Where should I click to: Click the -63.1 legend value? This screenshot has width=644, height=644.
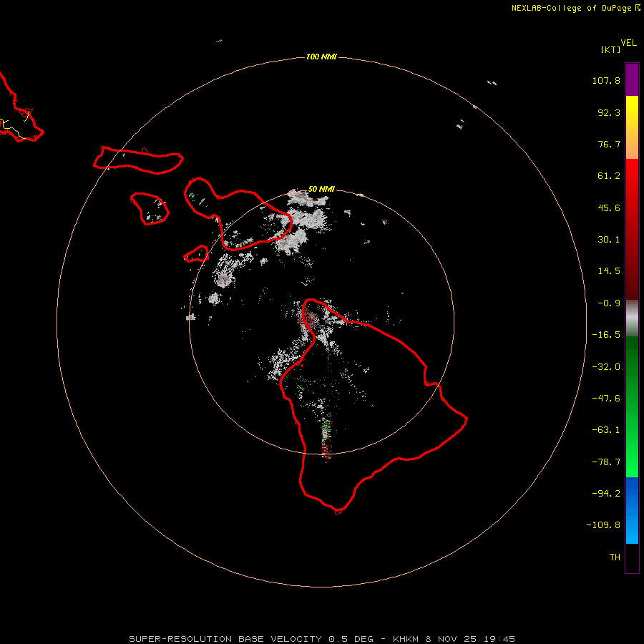pyautogui.click(x=606, y=430)
